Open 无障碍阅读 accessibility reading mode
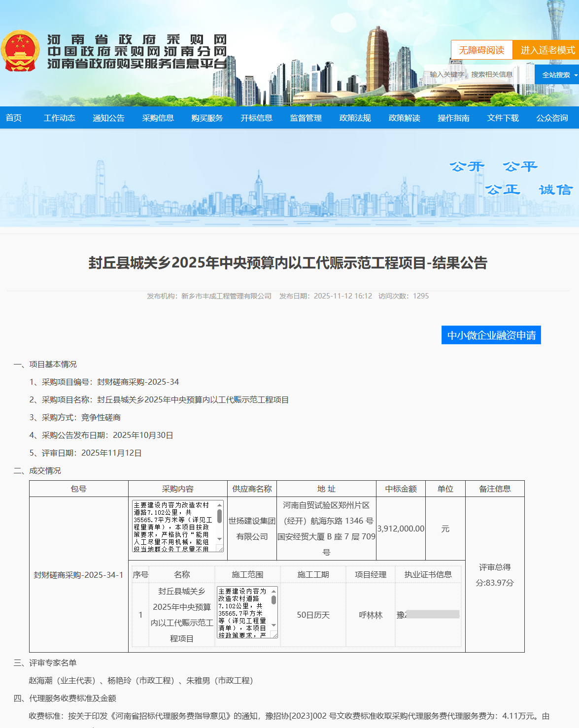The width and height of the screenshot is (579, 728). (482, 49)
